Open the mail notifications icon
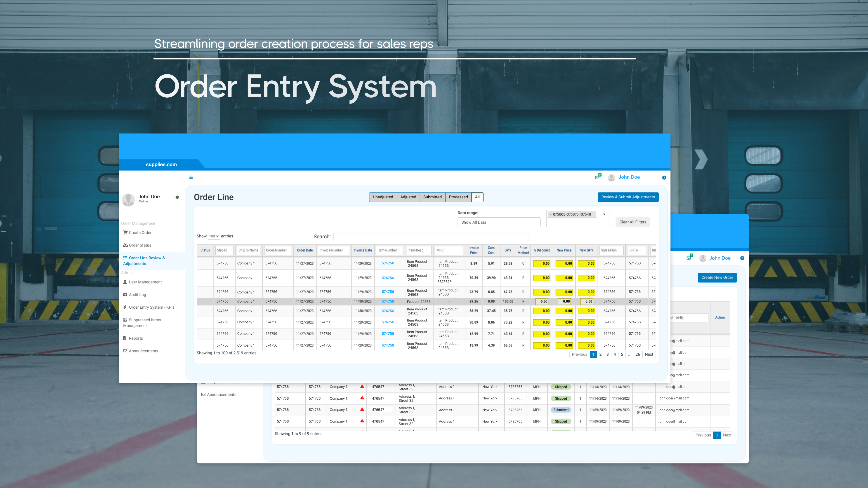 pyautogui.click(x=597, y=177)
